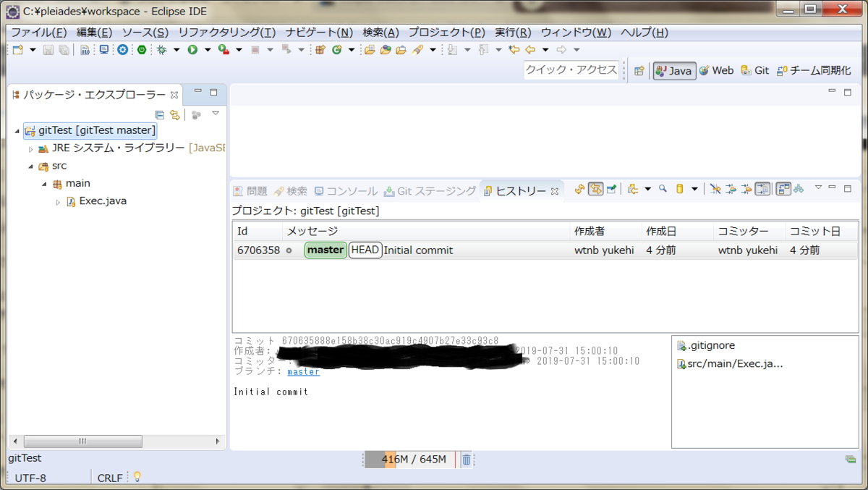Toggle Link with Editor and Selection in History

596,190
